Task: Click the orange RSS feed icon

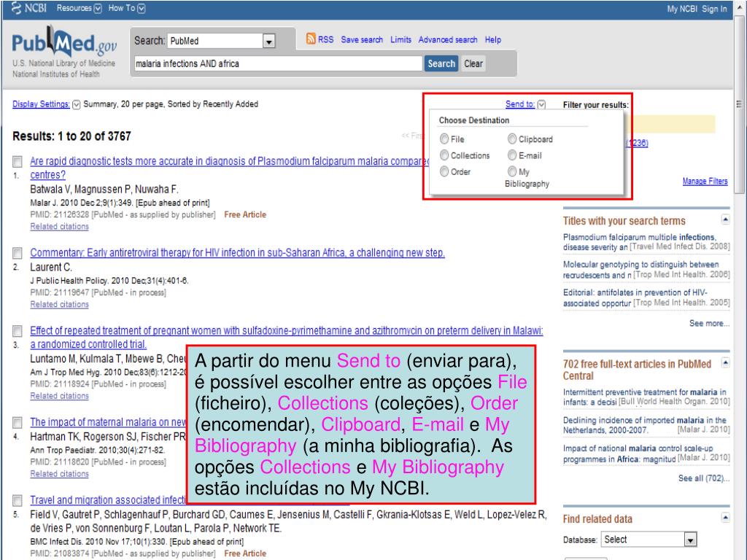Action: pos(311,39)
